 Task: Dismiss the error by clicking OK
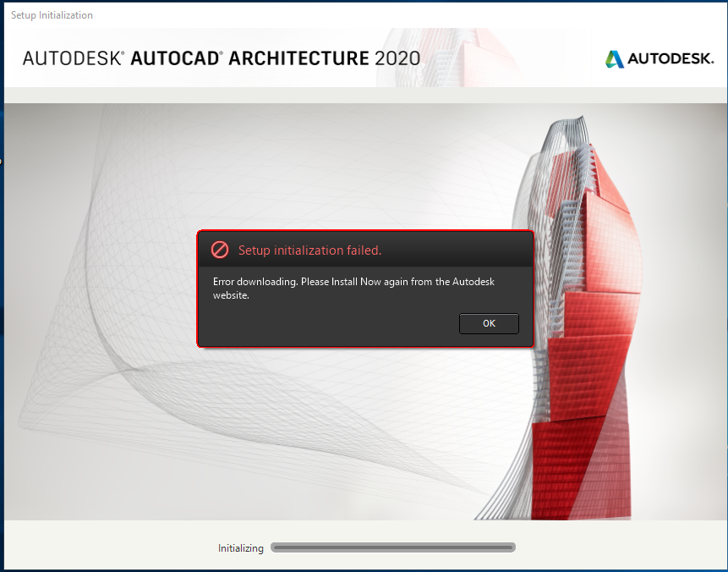point(489,323)
